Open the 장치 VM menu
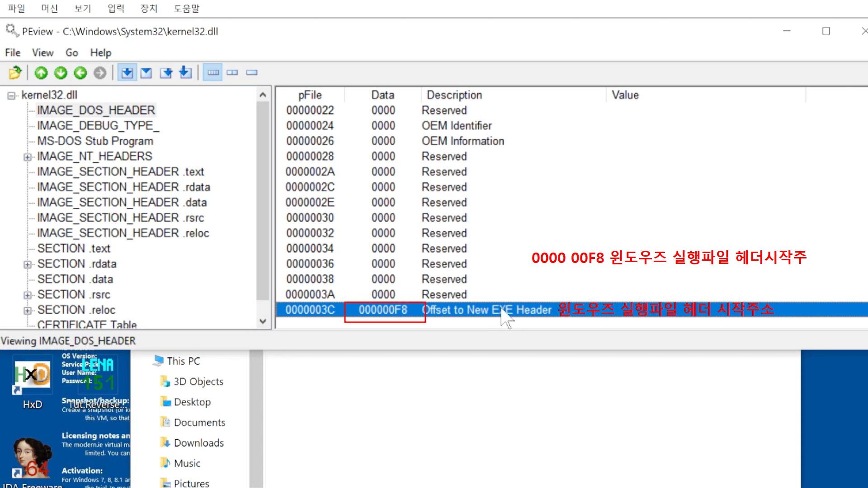This screenshot has height=488, width=868. coord(148,8)
